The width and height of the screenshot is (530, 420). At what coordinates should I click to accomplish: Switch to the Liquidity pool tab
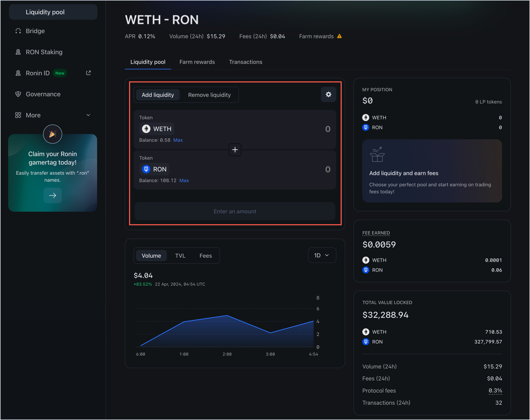[x=148, y=62]
